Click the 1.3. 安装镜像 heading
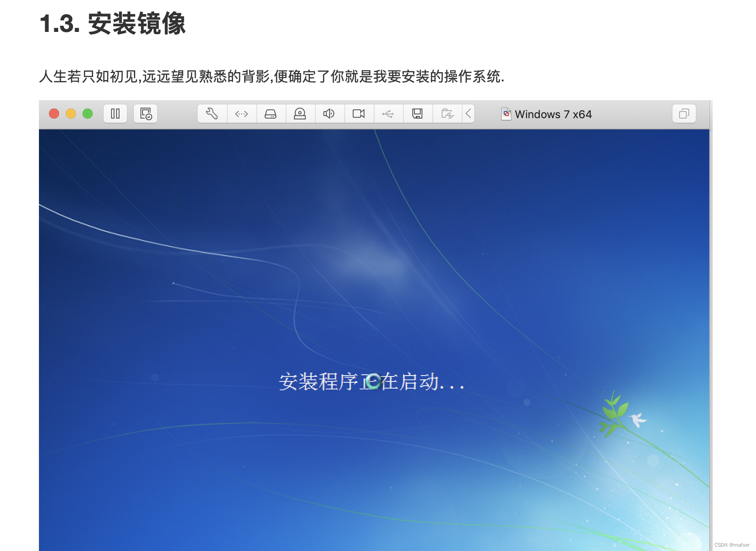This screenshot has height=551, width=756. pos(112,23)
